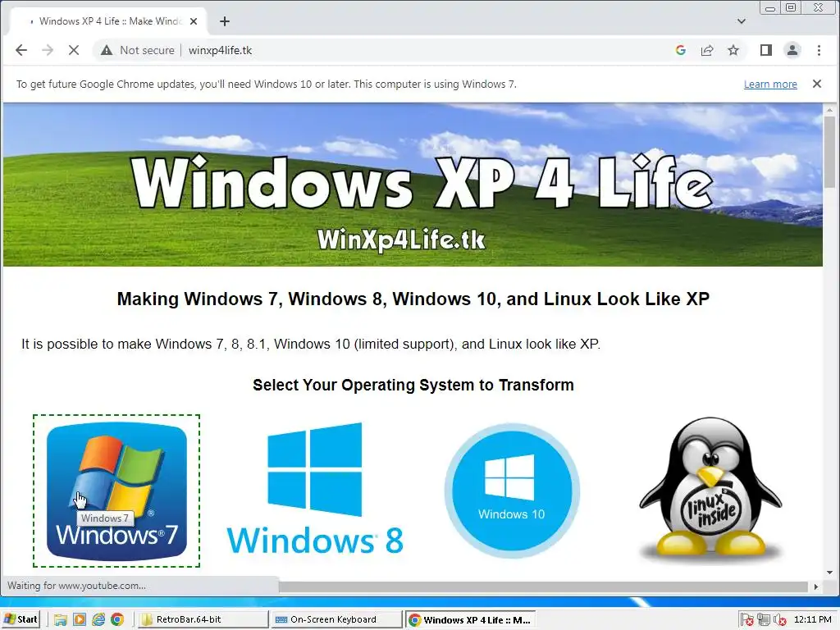Click the Windows XP 4 Life taskbar button
The width and height of the screenshot is (840, 630).
[x=470, y=620]
